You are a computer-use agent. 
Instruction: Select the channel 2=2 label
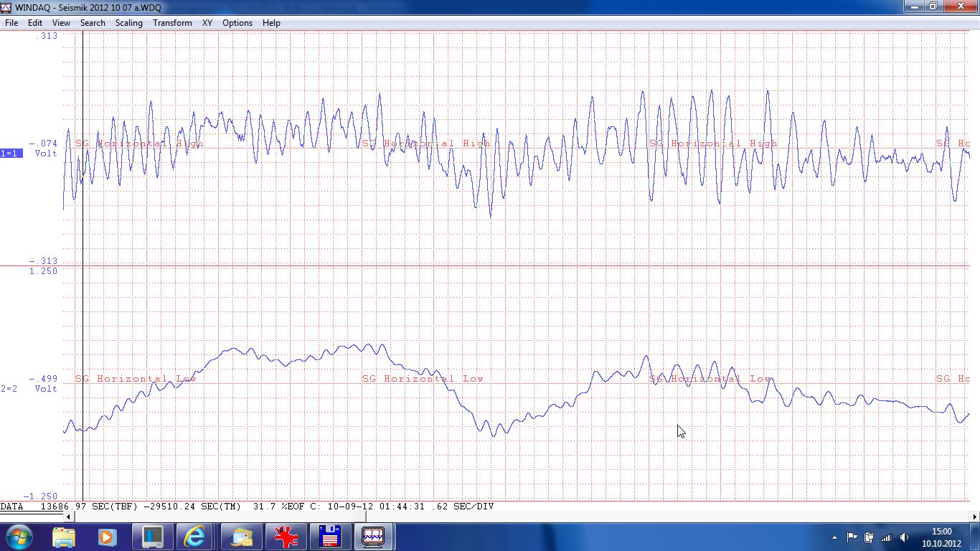[9, 388]
